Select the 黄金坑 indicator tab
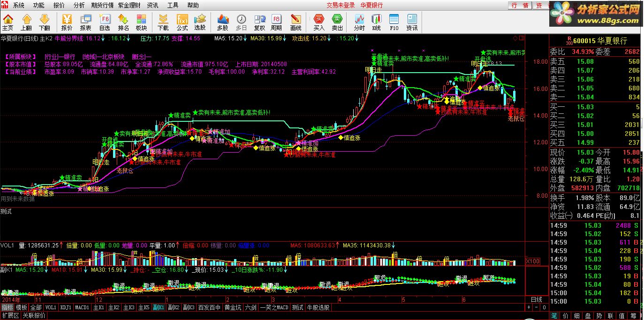The width and height of the screenshot is (644, 320). [x=233, y=308]
